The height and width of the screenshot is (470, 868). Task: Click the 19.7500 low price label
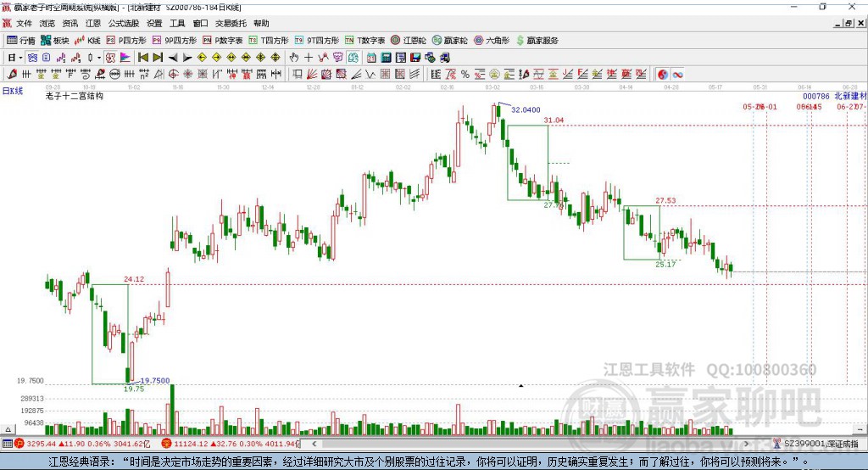click(x=155, y=380)
